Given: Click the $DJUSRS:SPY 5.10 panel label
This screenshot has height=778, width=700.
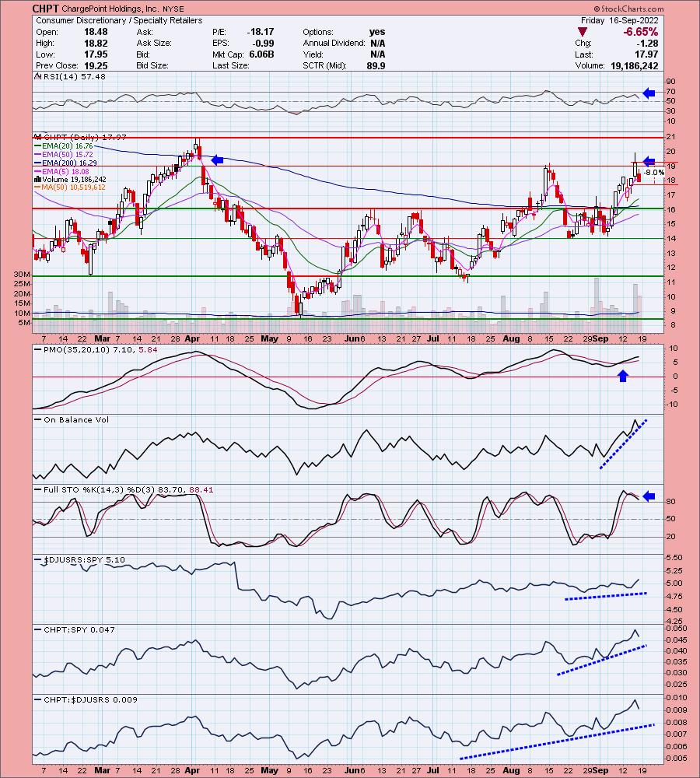Looking at the screenshot, I should pyautogui.click(x=84, y=559).
